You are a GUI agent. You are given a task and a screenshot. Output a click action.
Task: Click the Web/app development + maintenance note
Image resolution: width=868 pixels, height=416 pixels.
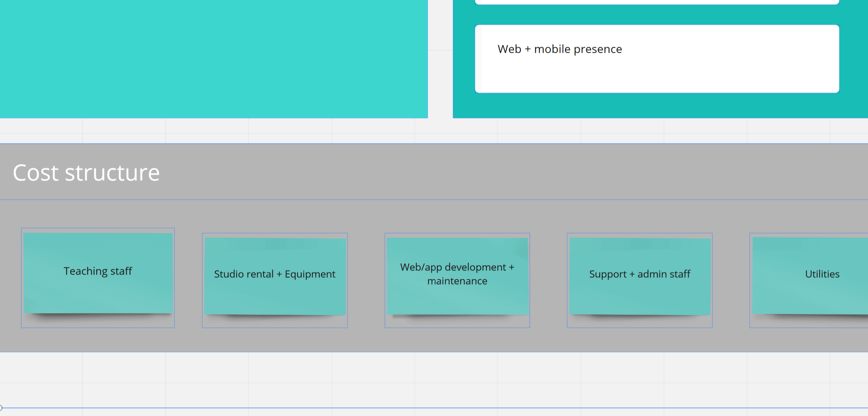tap(457, 276)
